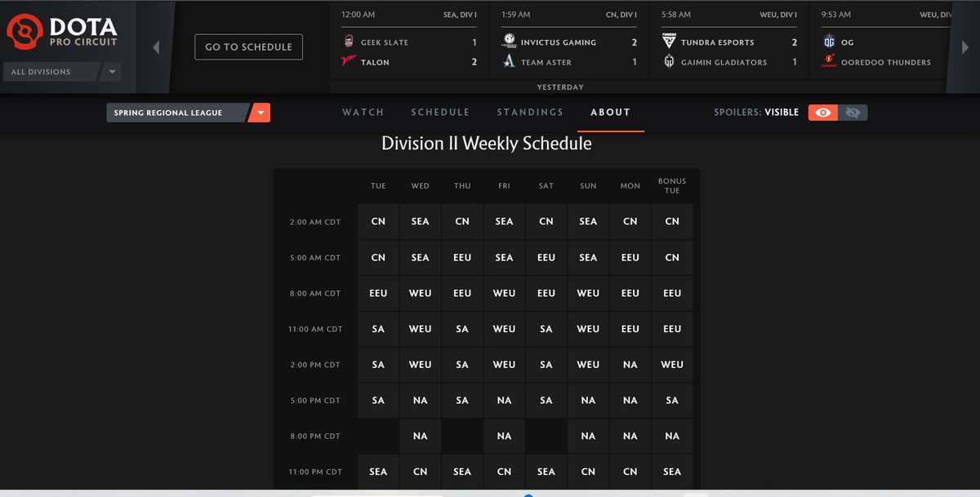Click the OG team logo

829,42
